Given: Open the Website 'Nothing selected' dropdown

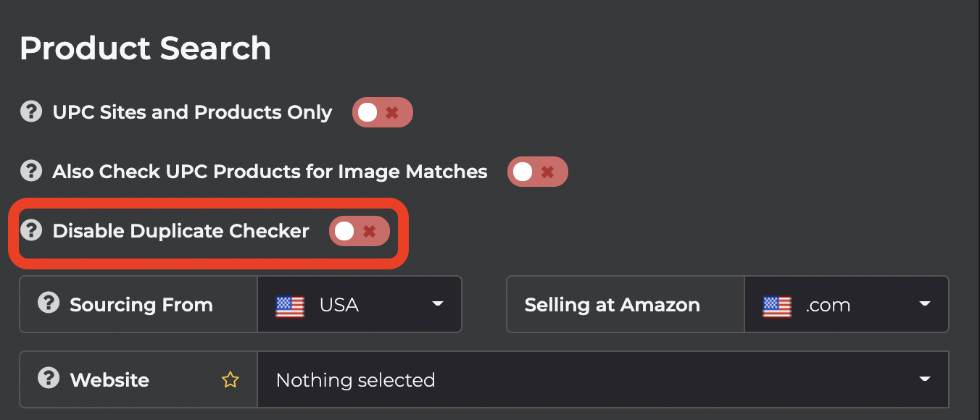Looking at the screenshot, I should tap(602, 379).
